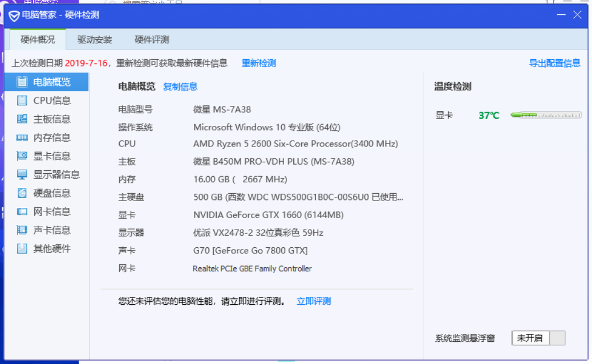Click the NVIDIA GeForce GTX 1660 text
Image resolution: width=592 pixels, height=364 pixels.
tap(269, 215)
